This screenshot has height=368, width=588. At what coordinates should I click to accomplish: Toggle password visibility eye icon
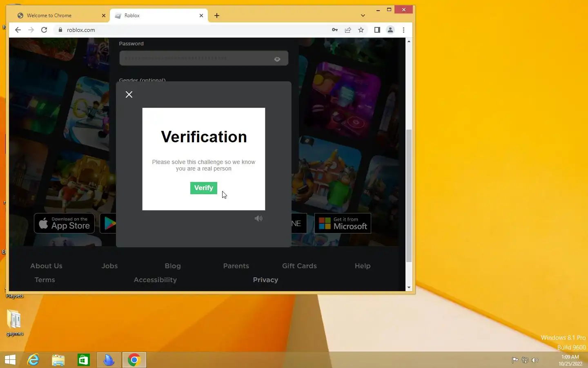click(x=277, y=59)
